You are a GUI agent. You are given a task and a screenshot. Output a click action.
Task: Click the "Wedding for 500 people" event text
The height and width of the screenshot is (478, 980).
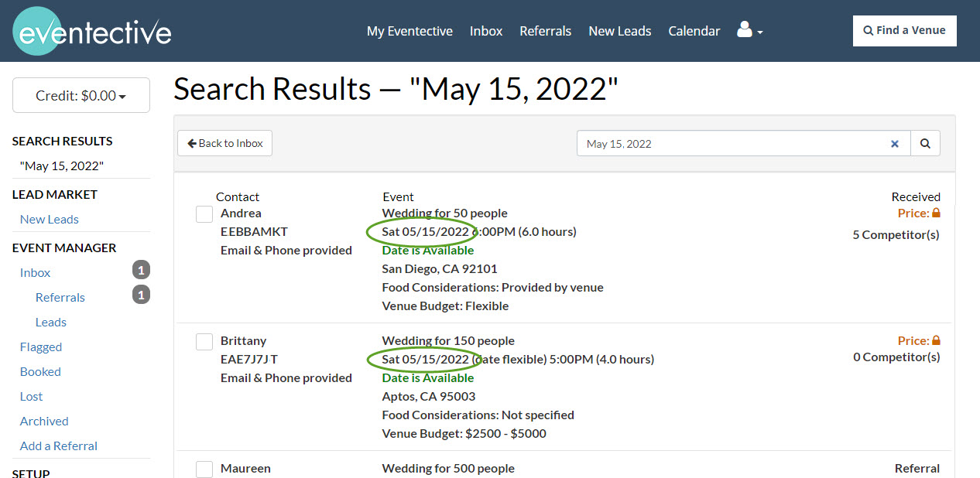(448, 469)
